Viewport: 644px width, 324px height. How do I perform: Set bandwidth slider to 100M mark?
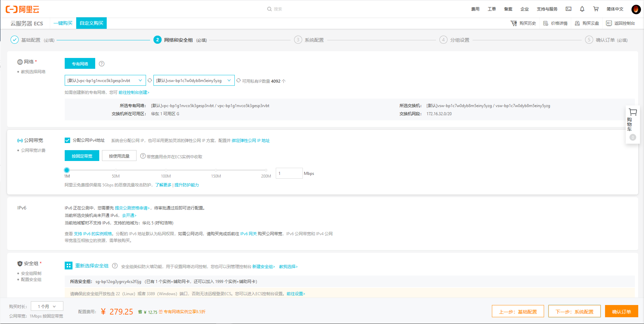coord(166,170)
